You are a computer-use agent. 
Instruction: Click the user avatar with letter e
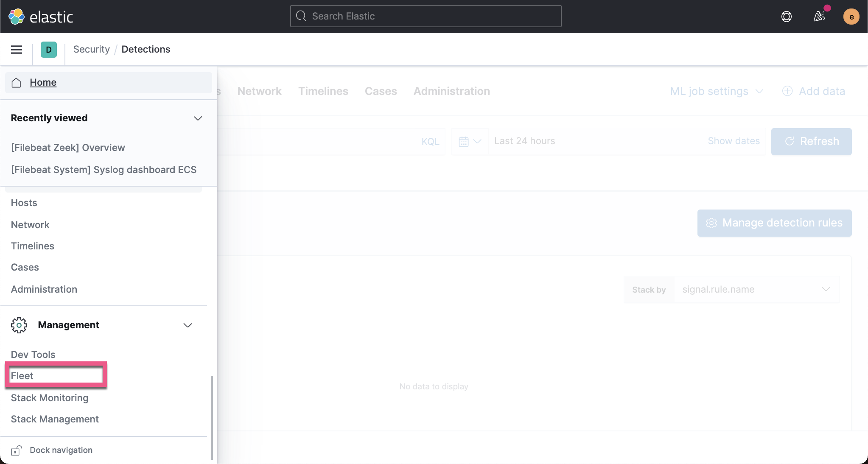pyautogui.click(x=851, y=16)
